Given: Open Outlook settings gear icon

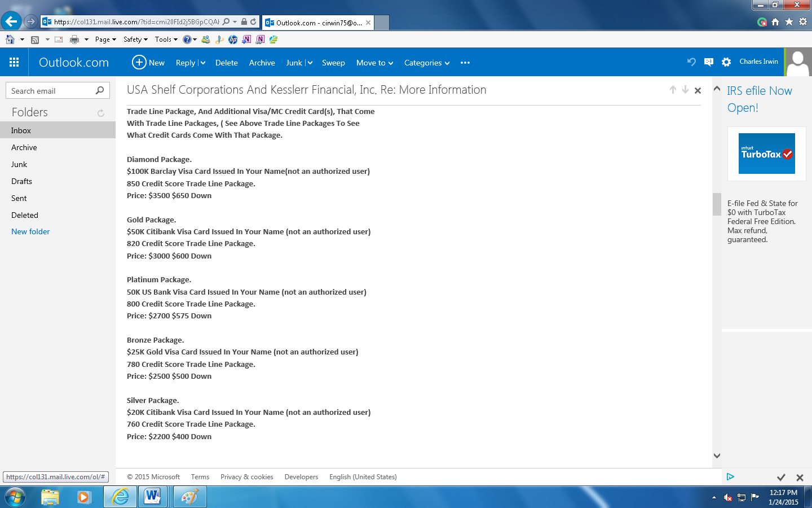Looking at the screenshot, I should [726, 62].
